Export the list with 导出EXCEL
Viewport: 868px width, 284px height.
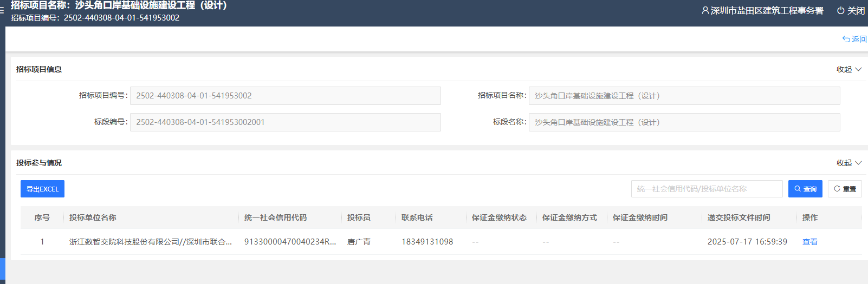pyautogui.click(x=42, y=189)
